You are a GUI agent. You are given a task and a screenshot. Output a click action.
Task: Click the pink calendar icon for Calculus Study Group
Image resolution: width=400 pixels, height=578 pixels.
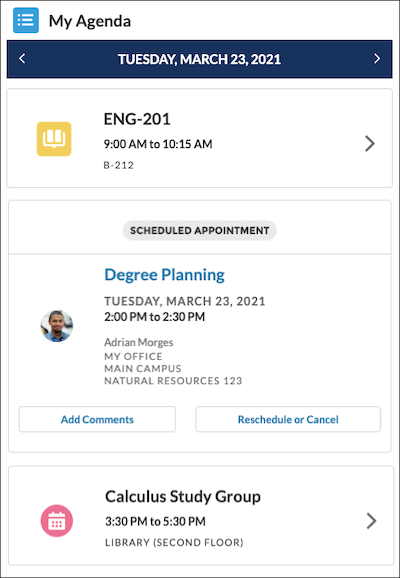point(57,520)
